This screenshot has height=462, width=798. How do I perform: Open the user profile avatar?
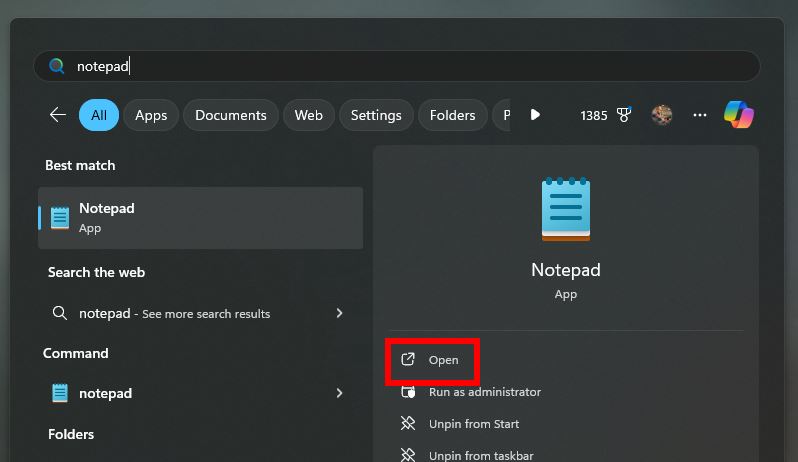pyautogui.click(x=662, y=115)
